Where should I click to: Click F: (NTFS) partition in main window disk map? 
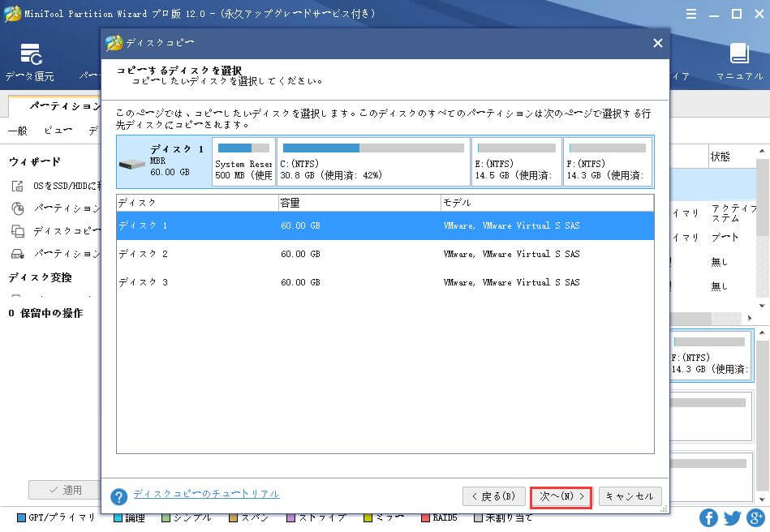point(710,356)
